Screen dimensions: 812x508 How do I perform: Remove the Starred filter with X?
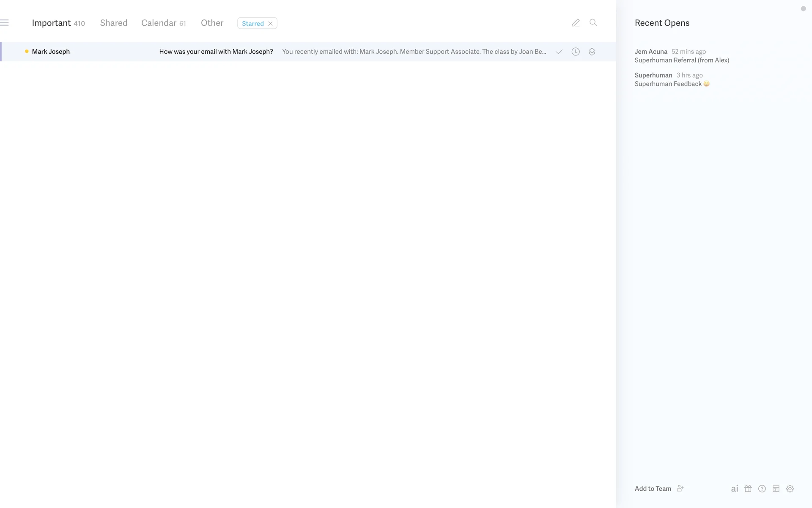270,24
